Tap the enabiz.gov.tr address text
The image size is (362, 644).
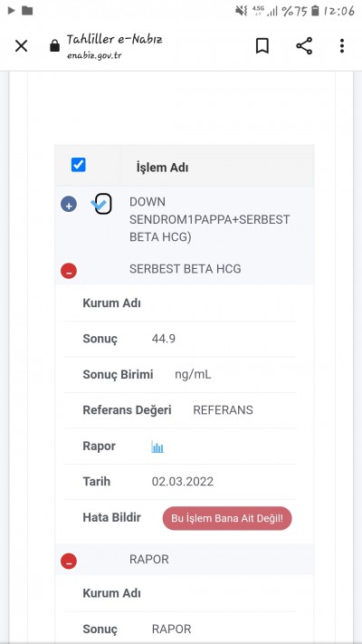94,56
